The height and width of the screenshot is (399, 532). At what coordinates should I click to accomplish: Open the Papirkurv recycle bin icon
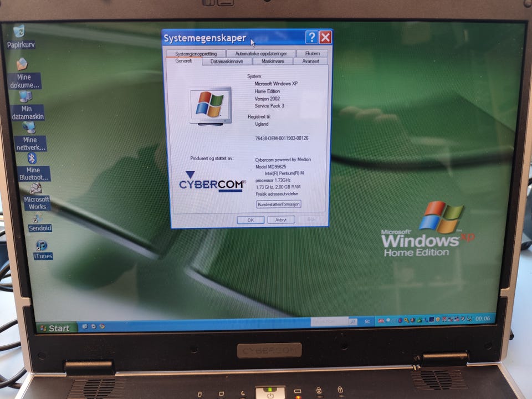point(20,37)
